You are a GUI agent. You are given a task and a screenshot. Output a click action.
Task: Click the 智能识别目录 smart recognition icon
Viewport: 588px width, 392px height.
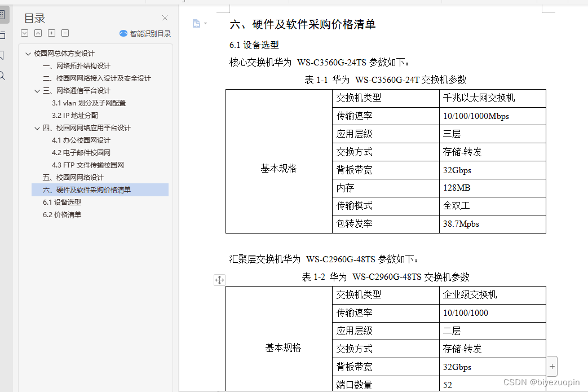pyautogui.click(x=123, y=33)
